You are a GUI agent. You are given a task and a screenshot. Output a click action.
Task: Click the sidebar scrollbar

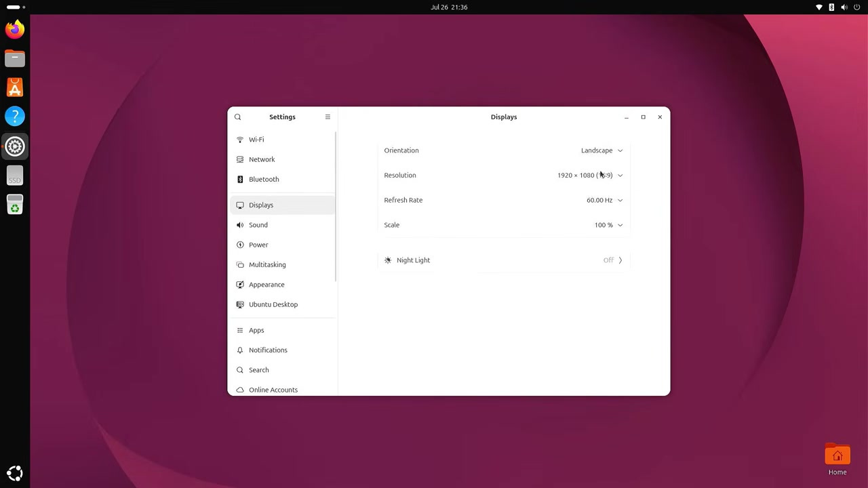click(x=336, y=207)
